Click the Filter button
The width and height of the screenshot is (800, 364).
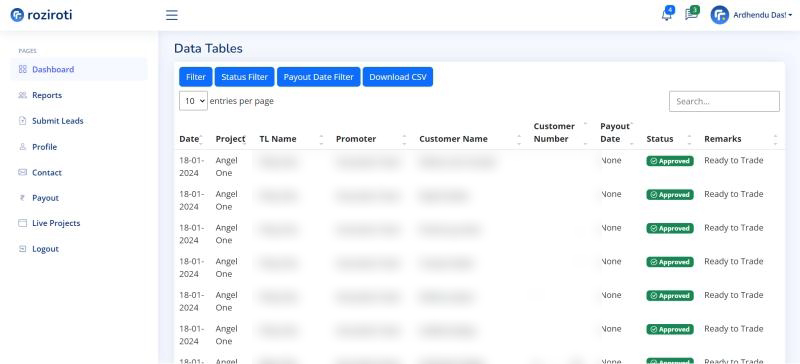click(x=196, y=77)
